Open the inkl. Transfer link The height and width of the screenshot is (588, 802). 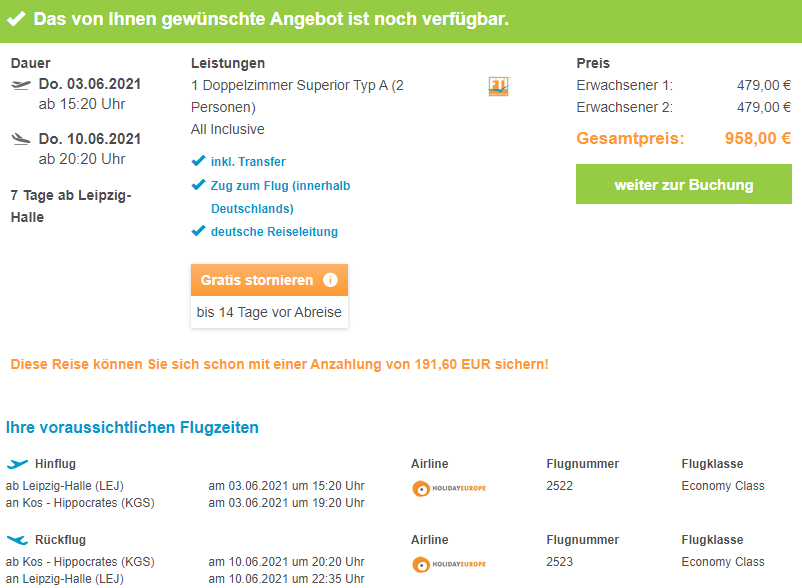point(248,162)
